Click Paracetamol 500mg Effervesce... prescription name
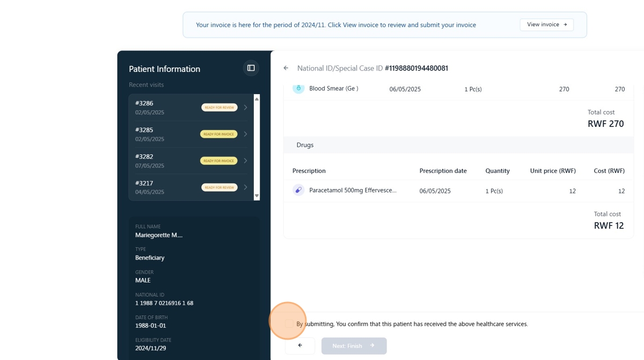Viewport: 644px width, 360px height. (353, 190)
